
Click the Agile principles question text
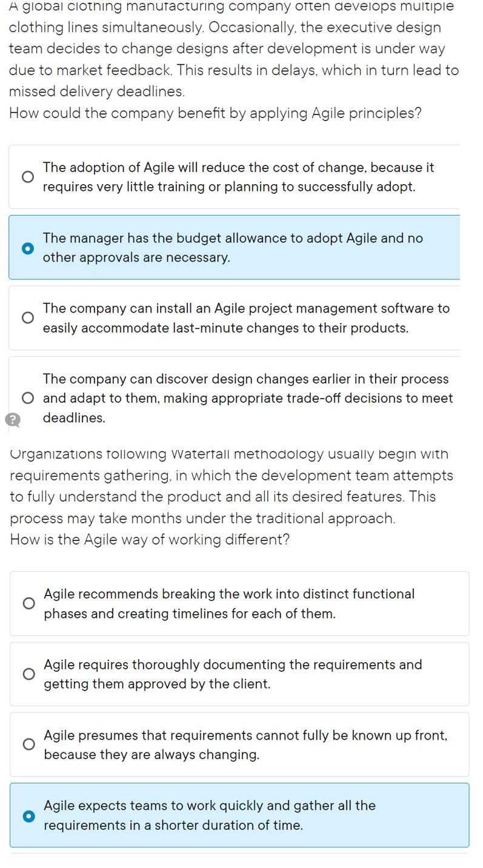(215, 113)
